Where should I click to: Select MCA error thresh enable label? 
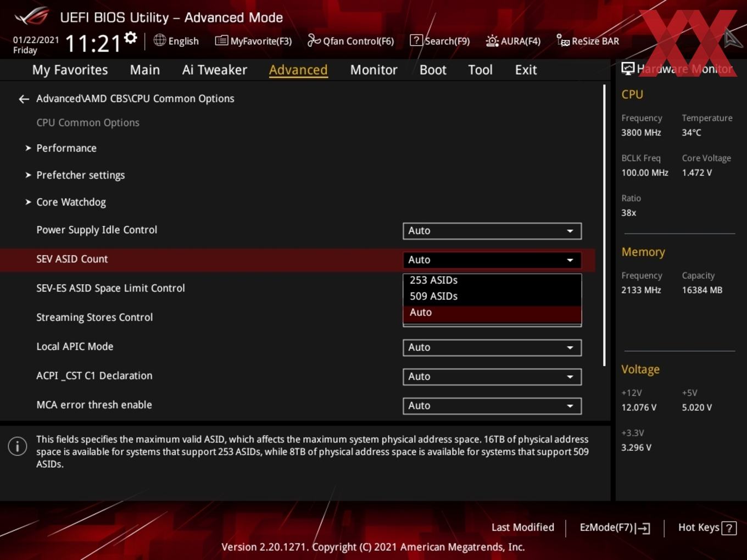(94, 405)
